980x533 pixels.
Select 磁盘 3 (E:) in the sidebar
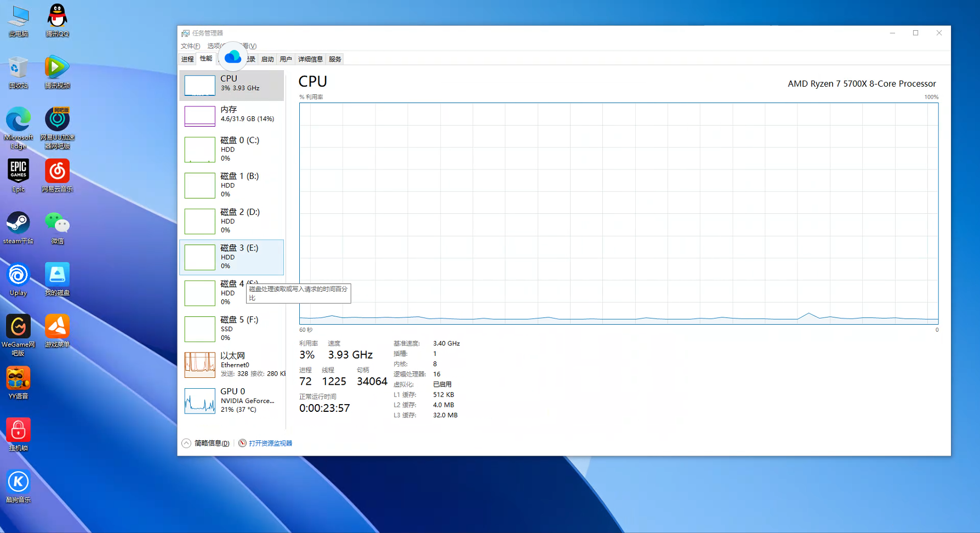[231, 257]
